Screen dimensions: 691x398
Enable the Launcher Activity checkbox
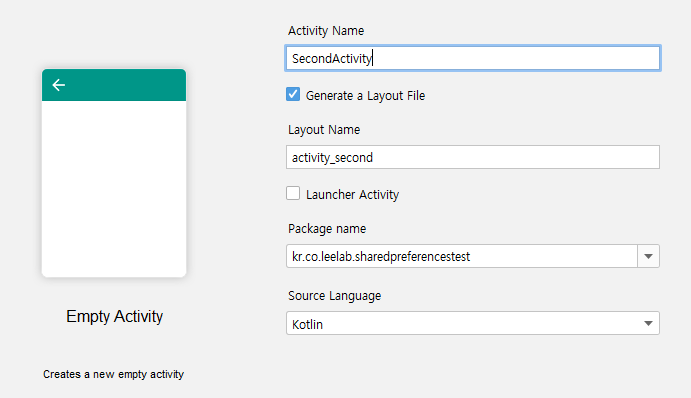[293, 193]
